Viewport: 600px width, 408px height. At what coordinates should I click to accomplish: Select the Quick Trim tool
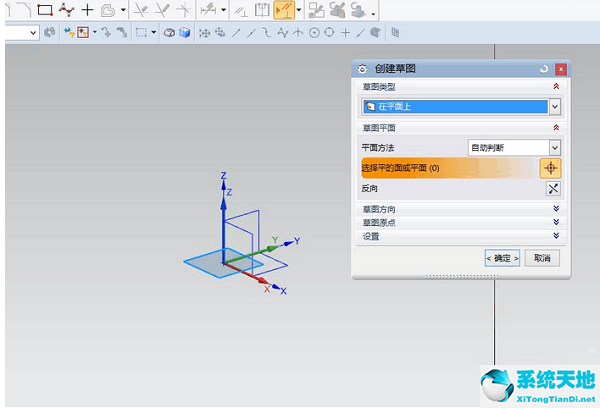pyautogui.click(x=141, y=10)
